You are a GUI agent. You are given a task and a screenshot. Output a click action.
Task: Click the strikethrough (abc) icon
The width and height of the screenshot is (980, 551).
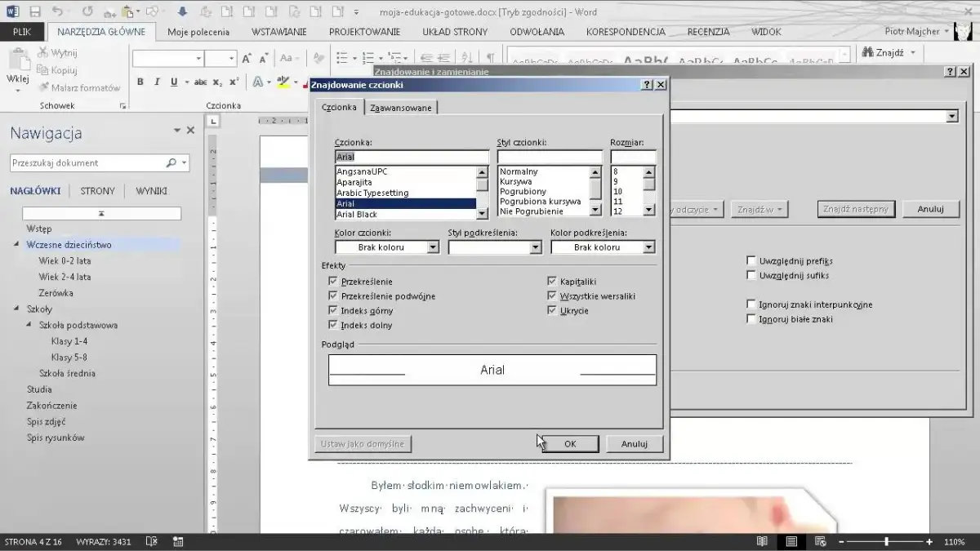pyautogui.click(x=200, y=82)
